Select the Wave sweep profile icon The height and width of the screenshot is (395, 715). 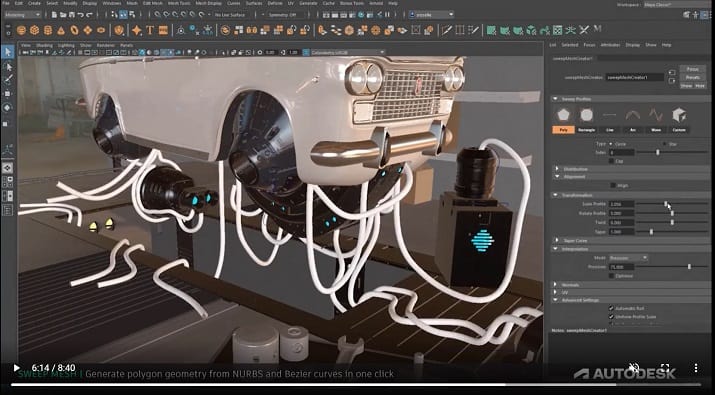pos(656,115)
